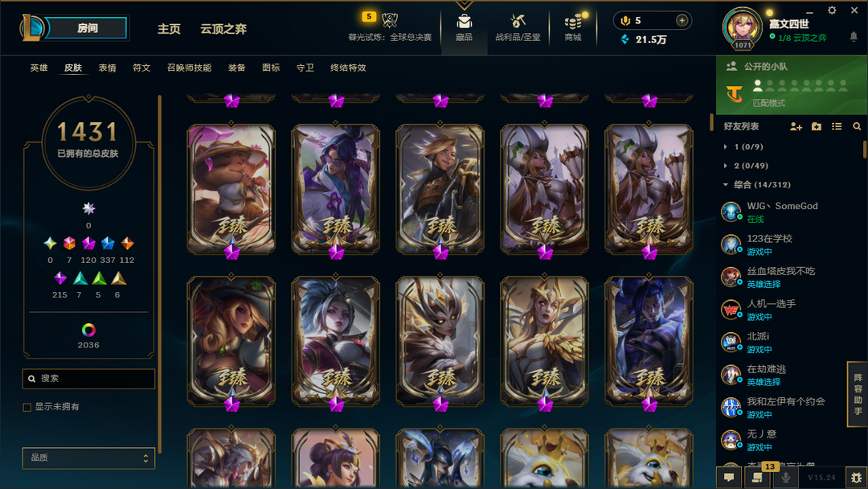
Task: Click the 房间 lobby button
Action: click(x=87, y=28)
